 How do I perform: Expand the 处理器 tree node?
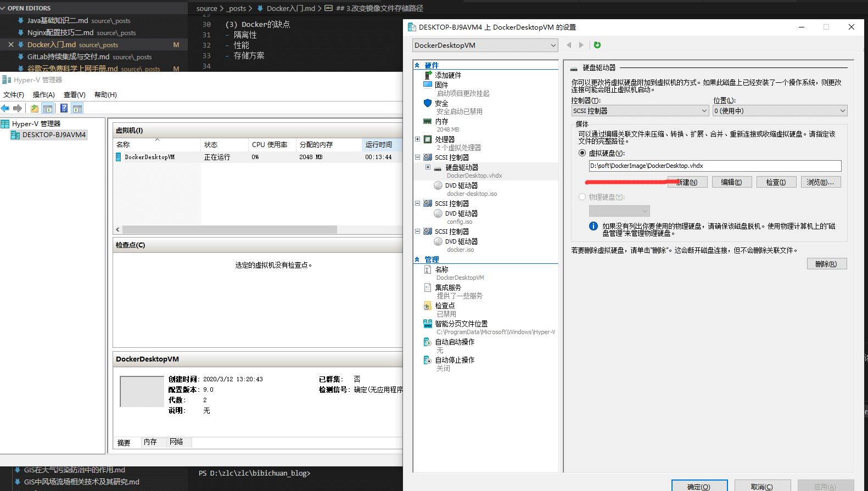(418, 139)
